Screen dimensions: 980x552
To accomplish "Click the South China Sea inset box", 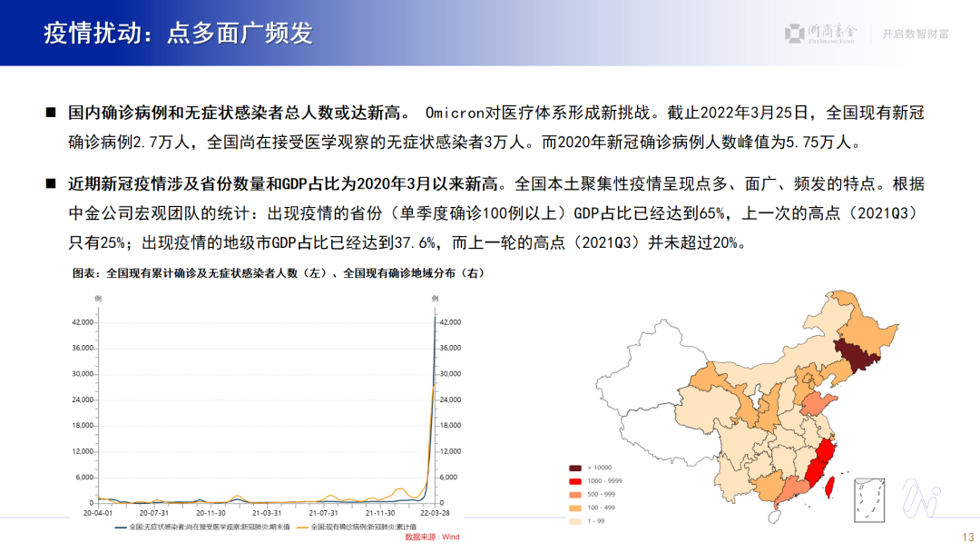I will 869,500.
